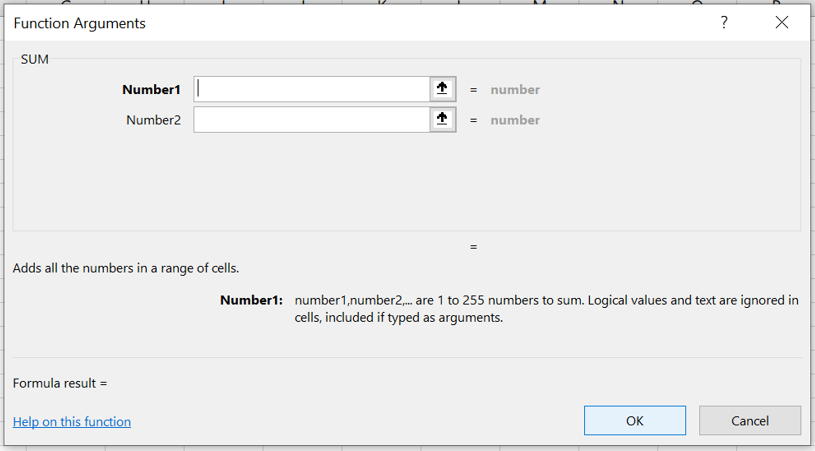Click the Function Arguments title text
Screen dimensions: 815x451
pos(80,23)
